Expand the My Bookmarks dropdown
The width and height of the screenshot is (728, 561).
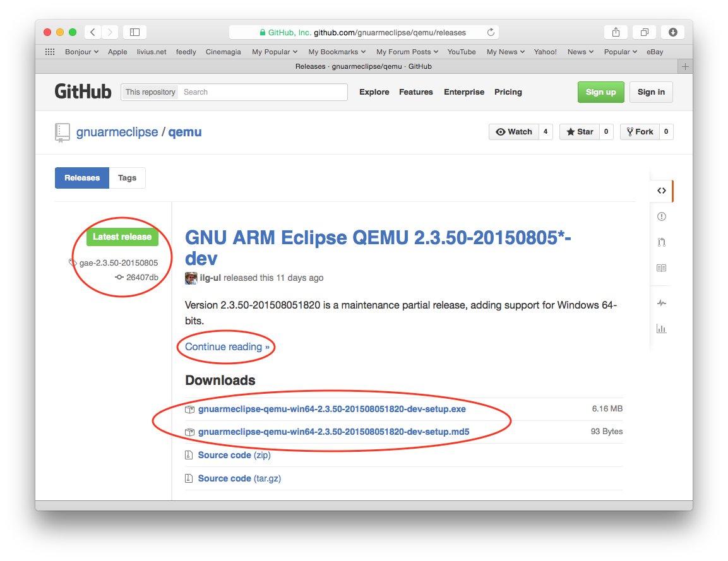(x=337, y=52)
